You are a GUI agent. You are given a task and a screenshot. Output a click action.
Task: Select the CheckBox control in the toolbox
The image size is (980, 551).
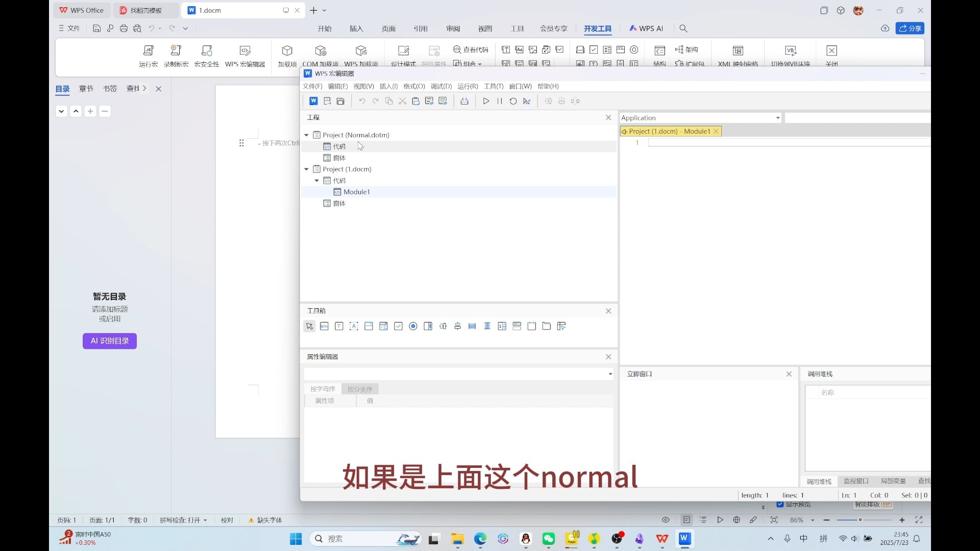pyautogui.click(x=399, y=327)
